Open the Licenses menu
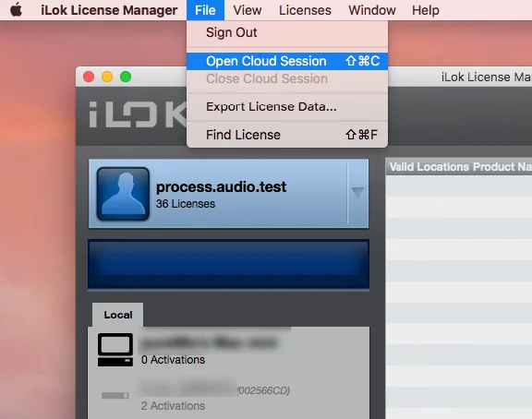The width and height of the screenshot is (532, 419). 305,10
